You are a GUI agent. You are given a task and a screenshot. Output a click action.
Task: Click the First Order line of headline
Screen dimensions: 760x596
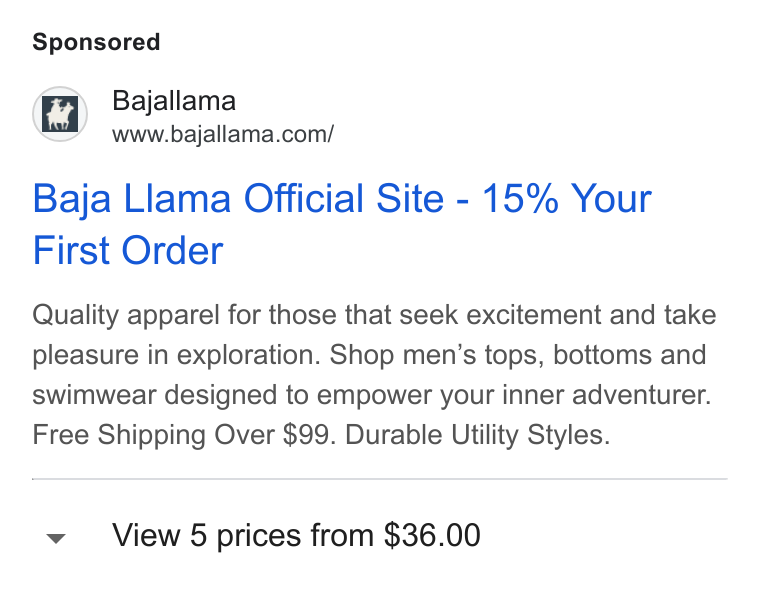pyautogui.click(x=128, y=251)
